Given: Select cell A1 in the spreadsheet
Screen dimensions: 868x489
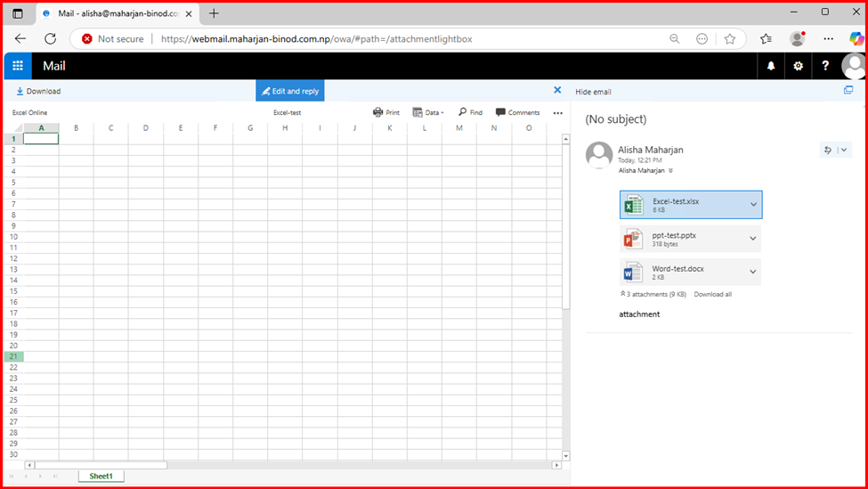Looking at the screenshot, I should click(41, 139).
